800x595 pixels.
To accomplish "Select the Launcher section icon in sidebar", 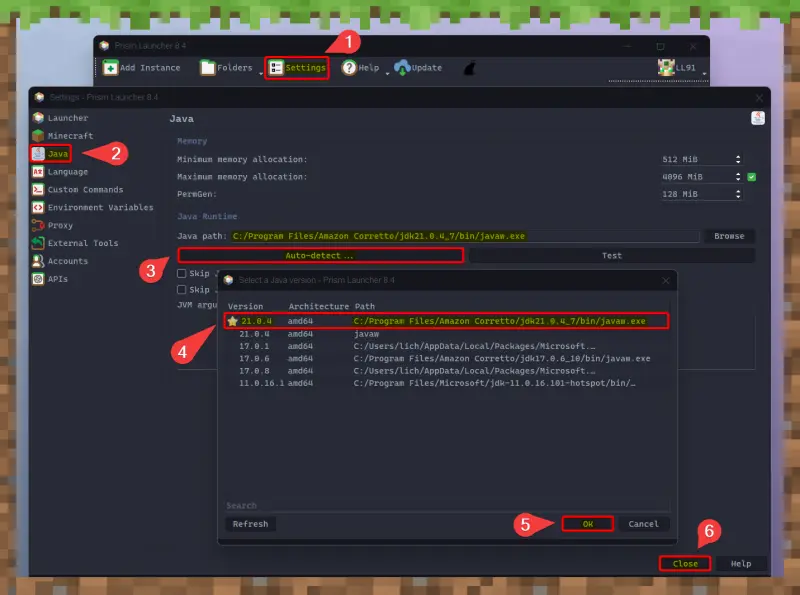I will (38, 117).
